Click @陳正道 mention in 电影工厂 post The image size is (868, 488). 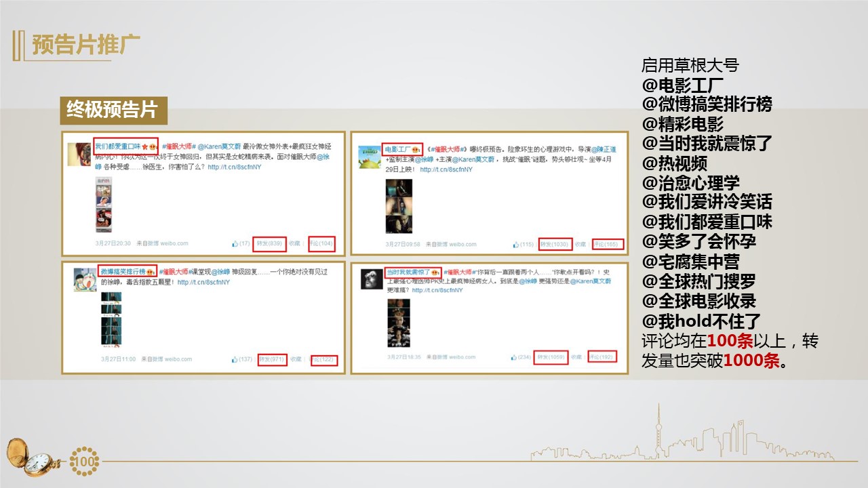point(604,149)
